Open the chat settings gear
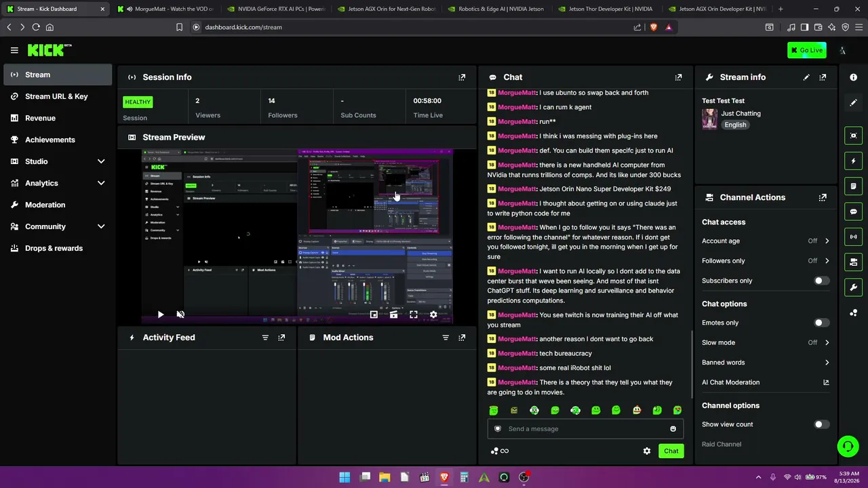 (x=647, y=451)
